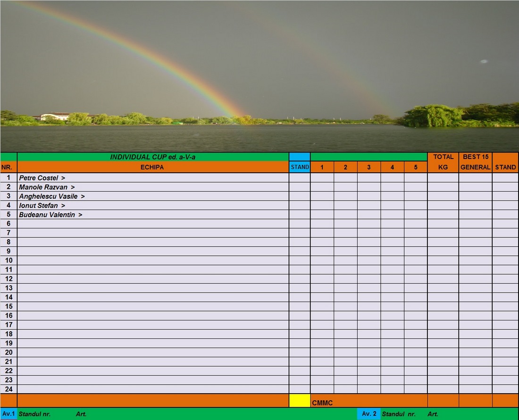
Task: Click the NR. column header
Action: (x=8, y=167)
